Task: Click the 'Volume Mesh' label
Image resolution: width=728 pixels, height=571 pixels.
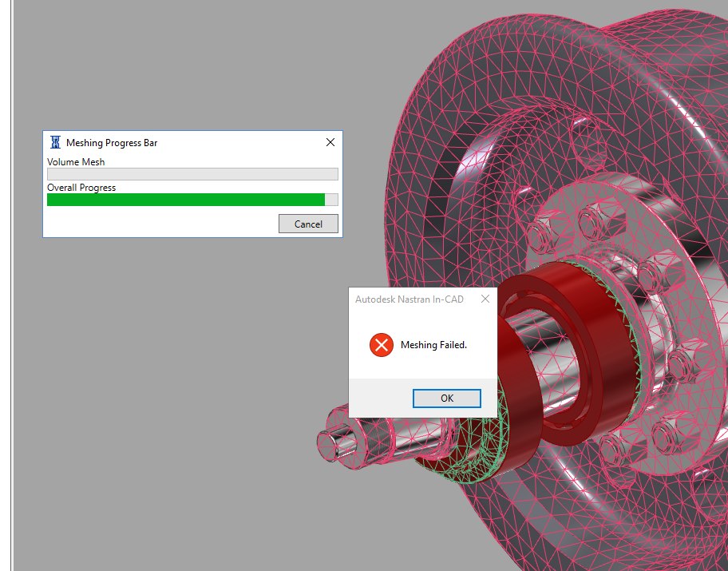Action: point(76,161)
